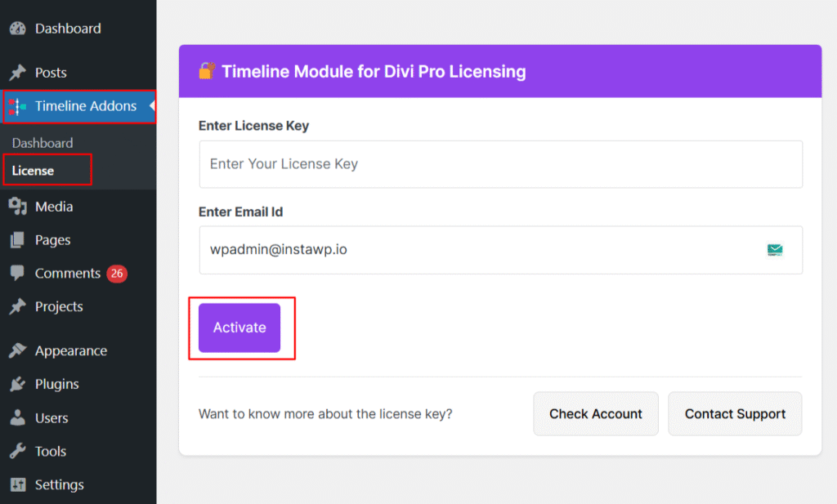Click the Check Account button
The height and width of the screenshot is (504, 837).
(596, 413)
